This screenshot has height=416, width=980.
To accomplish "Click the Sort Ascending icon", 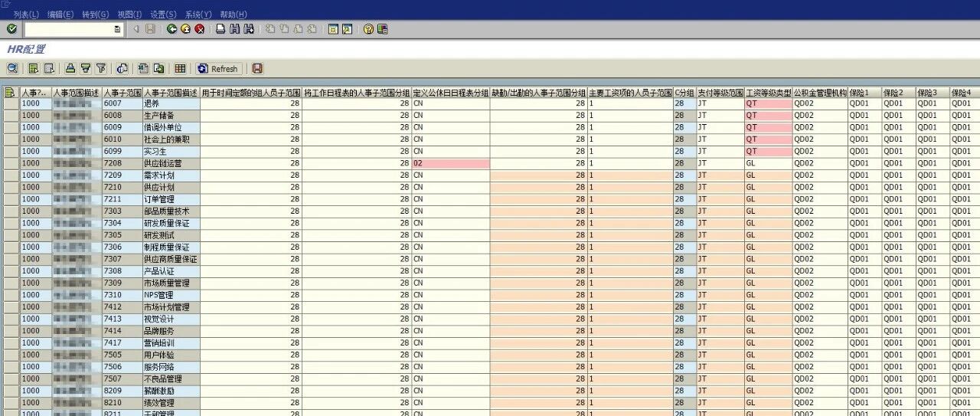I will point(70,68).
